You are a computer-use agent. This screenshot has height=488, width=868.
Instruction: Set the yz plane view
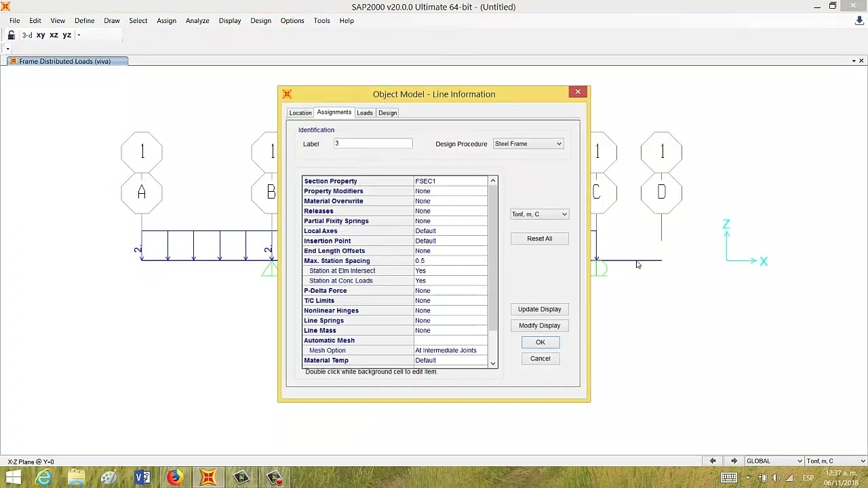pos(66,35)
